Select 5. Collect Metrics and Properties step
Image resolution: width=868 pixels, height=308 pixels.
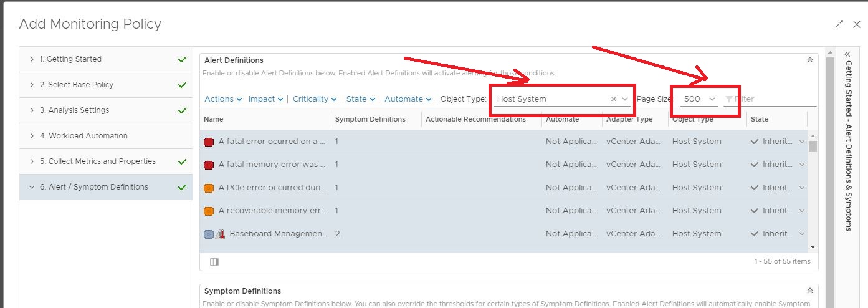click(97, 161)
